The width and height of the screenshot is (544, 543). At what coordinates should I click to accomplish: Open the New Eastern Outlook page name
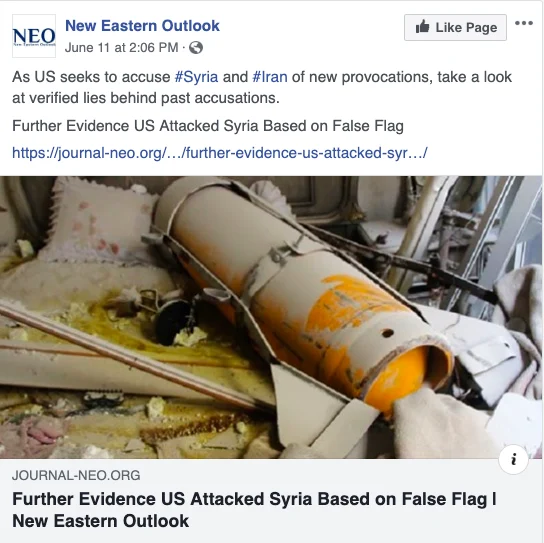tap(142, 26)
